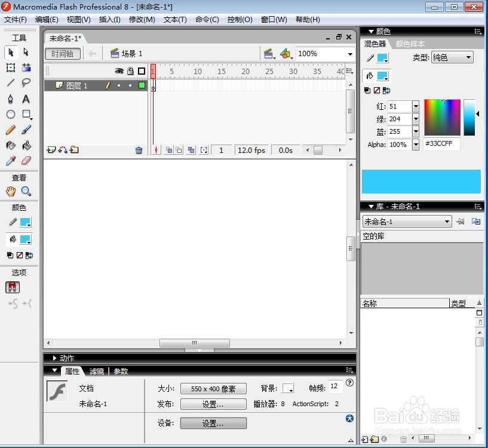Click the Edit Symbols icon

click(x=286, y=54)
